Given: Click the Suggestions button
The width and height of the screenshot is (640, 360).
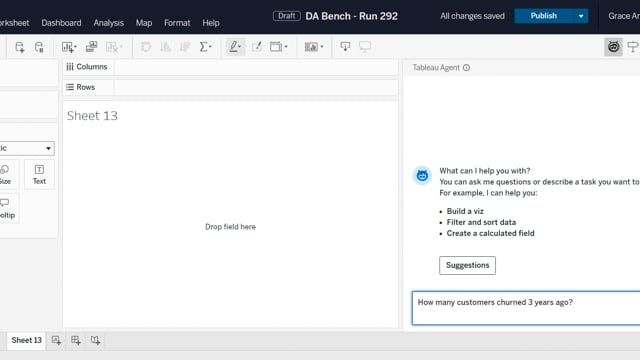Looking at the screenshot, I should (x=467, y=265).
